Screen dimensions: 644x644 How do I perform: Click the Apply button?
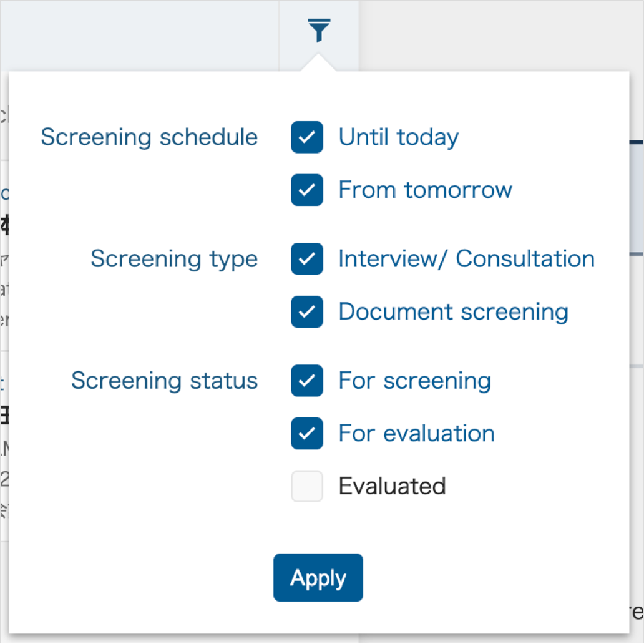[x=318, y=577]
